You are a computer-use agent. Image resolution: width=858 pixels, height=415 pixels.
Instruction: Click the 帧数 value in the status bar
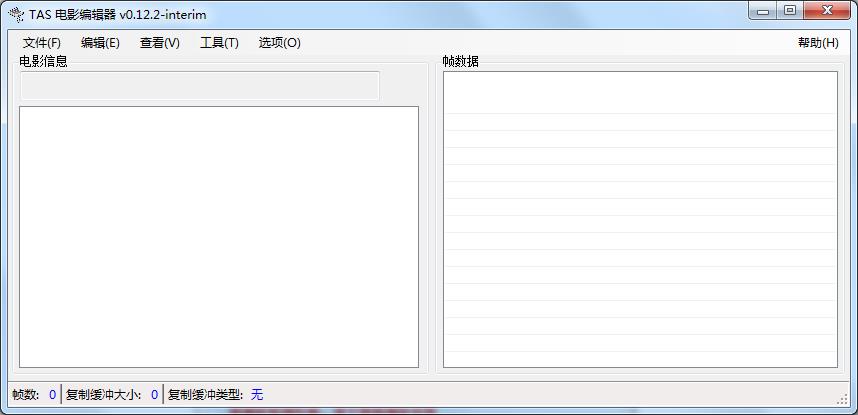click(x=52, y=395)
